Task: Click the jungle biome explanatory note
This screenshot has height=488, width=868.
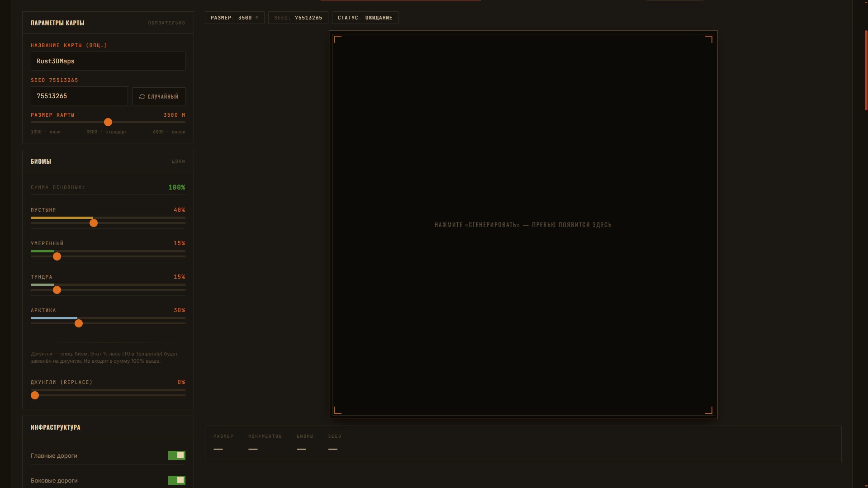Action: point(104,357)
